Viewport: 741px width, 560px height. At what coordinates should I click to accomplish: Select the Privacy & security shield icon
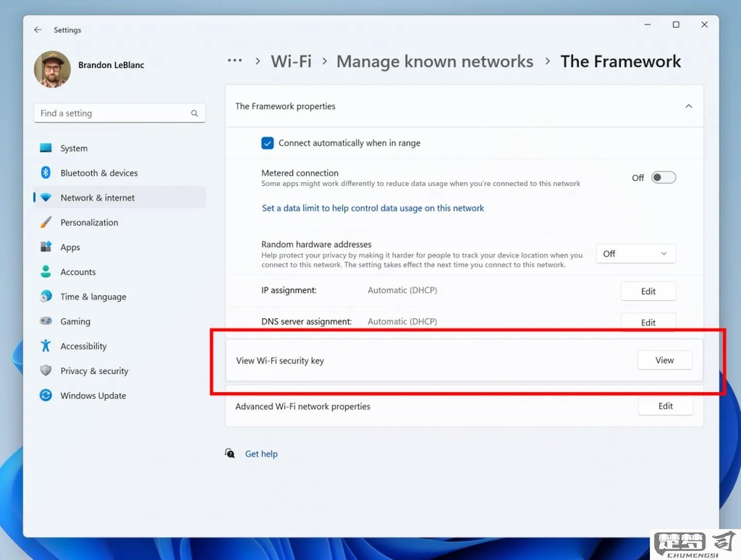(46, 371)
